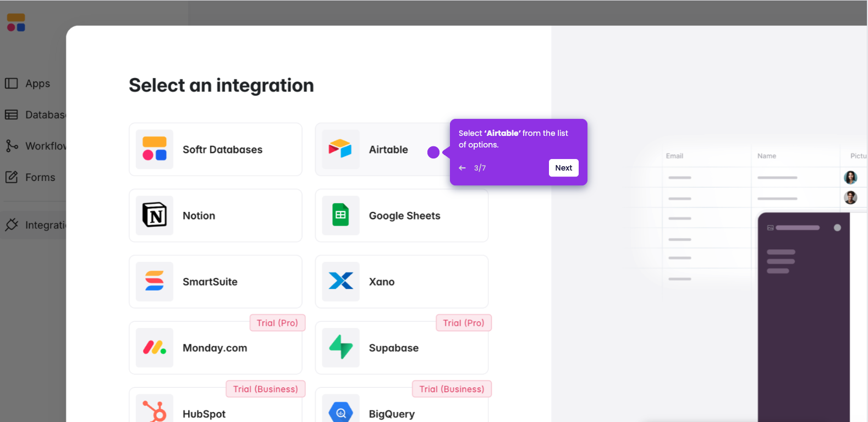Click the Notion logo icon
Viewport: 868px width, 422px height.
pyautogui.click(x=155, y=215)
